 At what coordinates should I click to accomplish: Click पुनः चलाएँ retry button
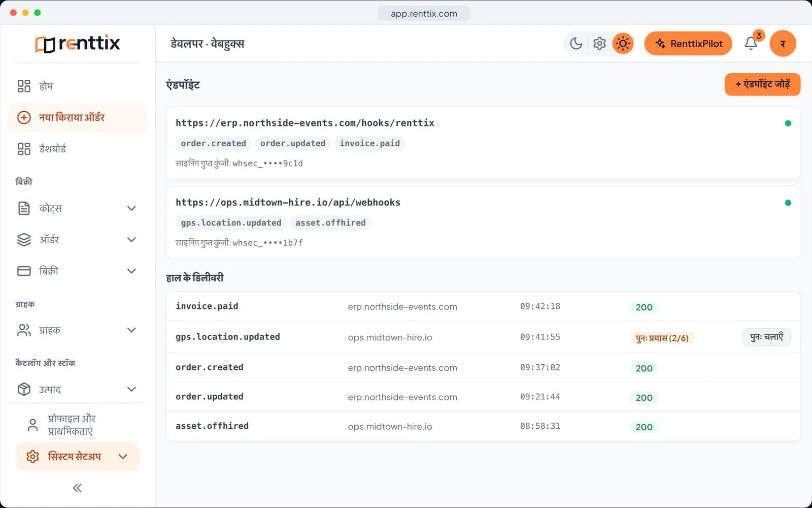point(766,337)
